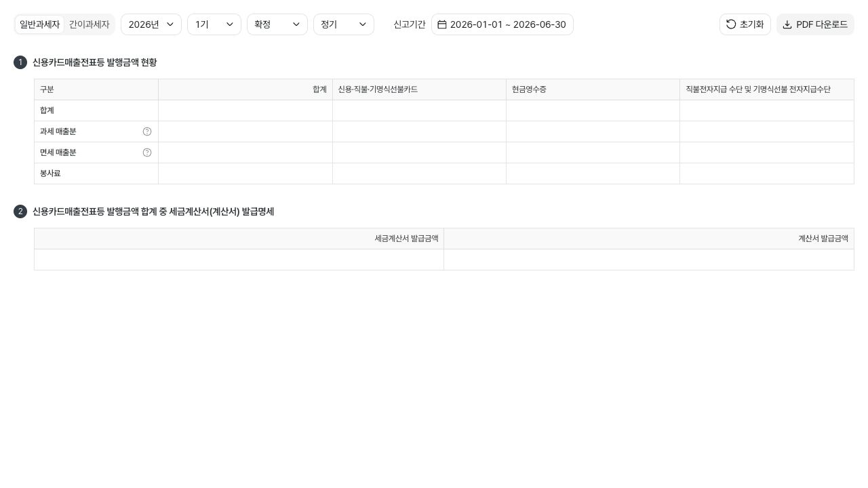Click the 초기화 reset button

(745, 24)
